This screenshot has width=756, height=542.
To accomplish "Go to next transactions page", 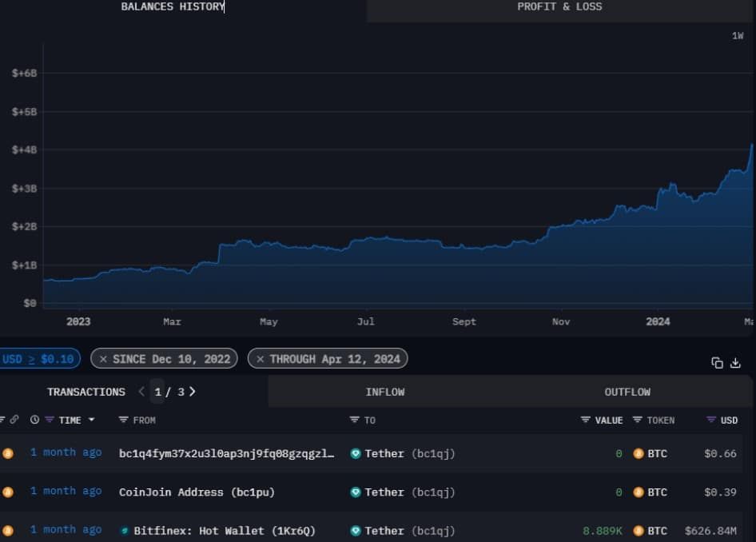I will 193,392.
